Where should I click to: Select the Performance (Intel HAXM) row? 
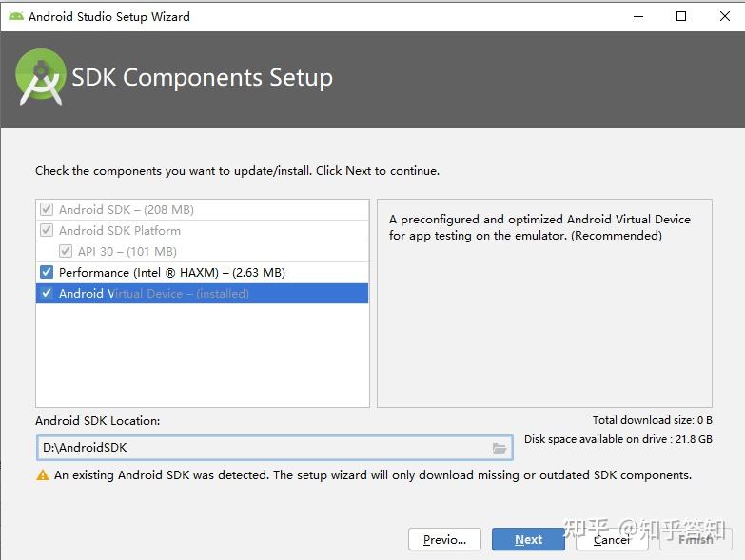coord(203,273)
